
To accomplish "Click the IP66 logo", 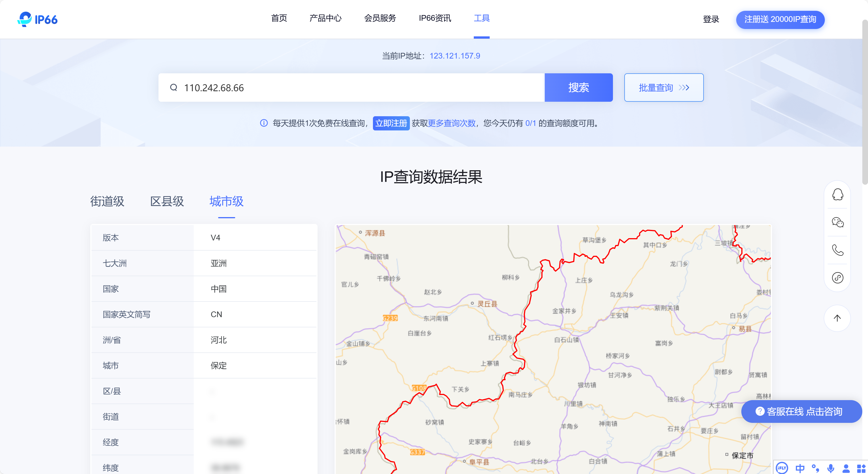I will pyautogui.click(x=37, y=19).
